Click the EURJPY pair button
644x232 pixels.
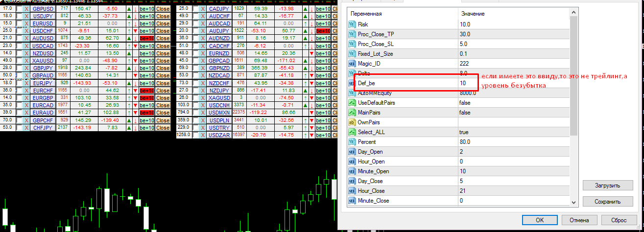point(43,82)
